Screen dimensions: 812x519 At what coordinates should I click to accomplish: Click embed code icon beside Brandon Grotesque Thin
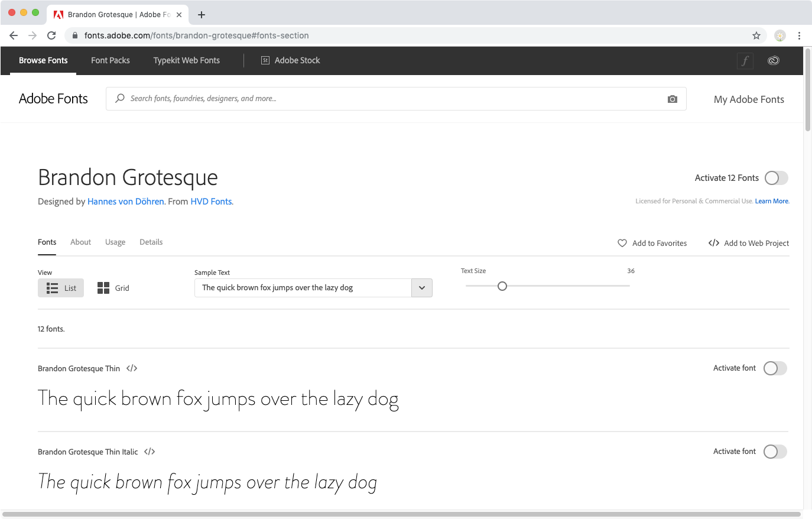132,368
